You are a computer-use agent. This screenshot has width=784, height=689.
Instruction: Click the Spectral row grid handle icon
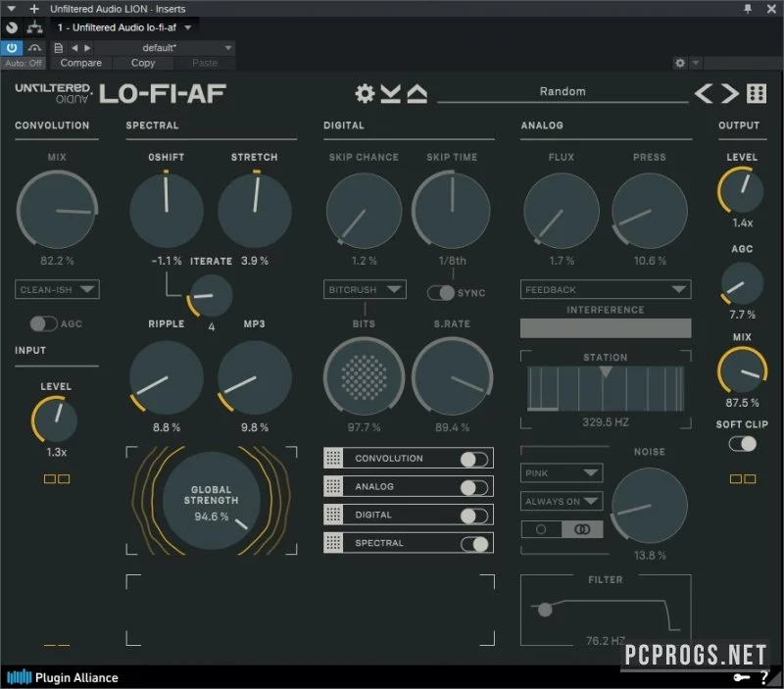[333, 543]
